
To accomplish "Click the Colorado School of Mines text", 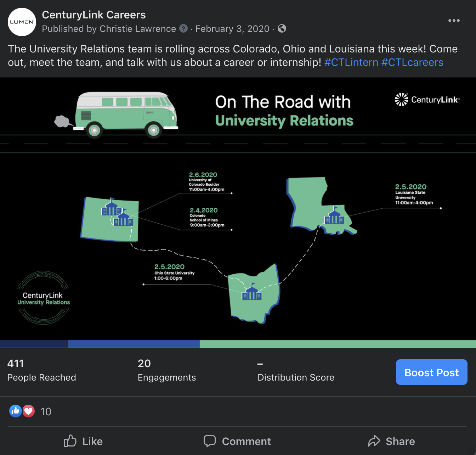I will [207, 217].
